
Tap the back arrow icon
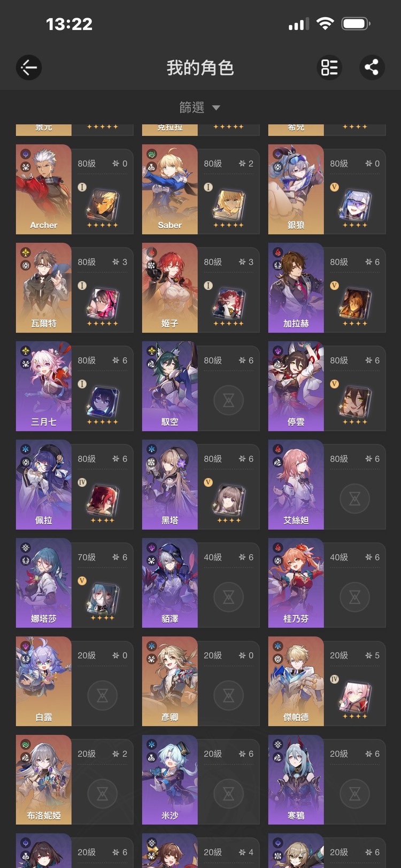(29, 67)
